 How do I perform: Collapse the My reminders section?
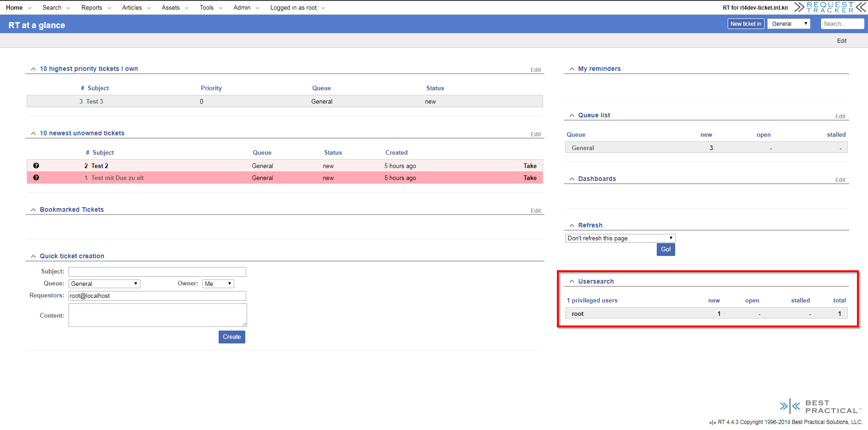tap(572, 69)
